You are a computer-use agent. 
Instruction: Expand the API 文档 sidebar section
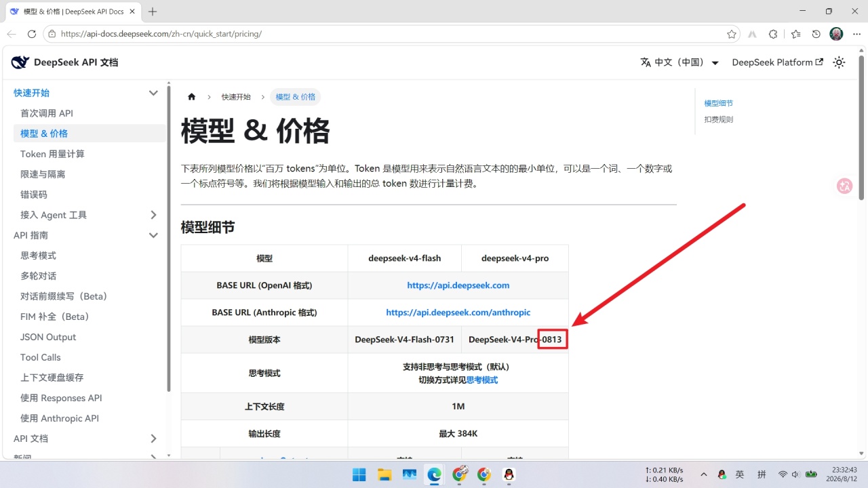point(153,439)
